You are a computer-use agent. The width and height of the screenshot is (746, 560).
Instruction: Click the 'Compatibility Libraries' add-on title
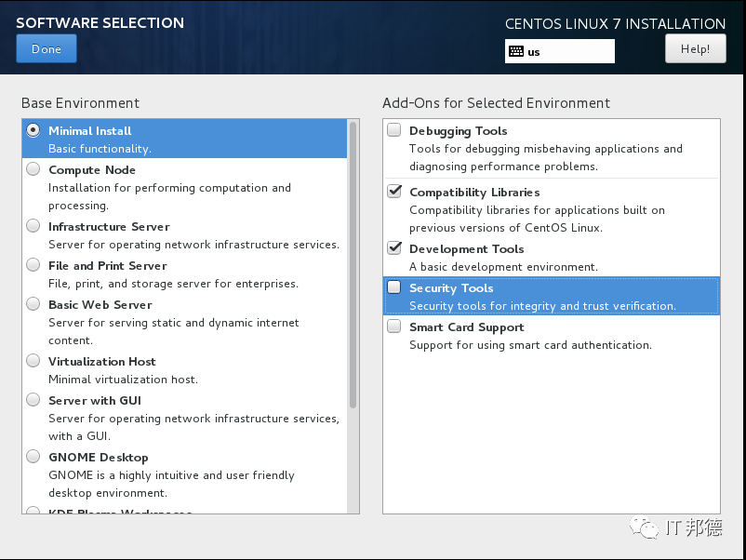coord(474,193)
